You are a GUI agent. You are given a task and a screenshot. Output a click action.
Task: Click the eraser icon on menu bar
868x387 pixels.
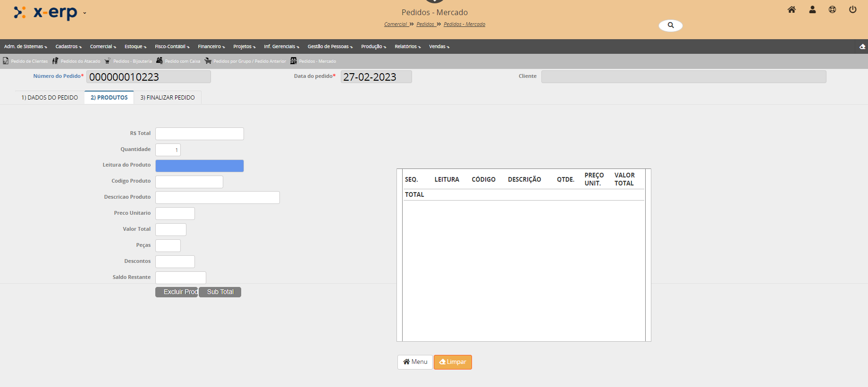pyautogui.click(x=862, y=47)
